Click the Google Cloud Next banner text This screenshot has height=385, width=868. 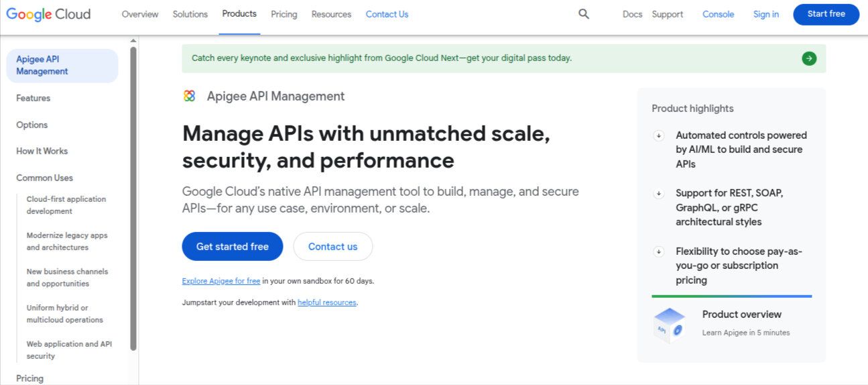382,58
